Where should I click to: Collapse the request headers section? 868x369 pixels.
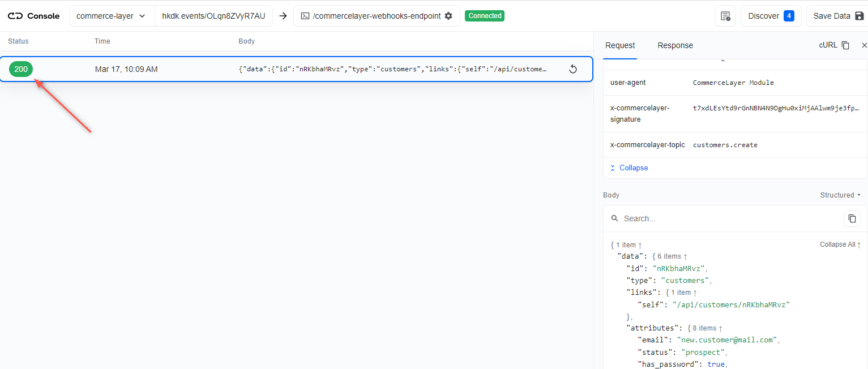[x=628, y=168]
